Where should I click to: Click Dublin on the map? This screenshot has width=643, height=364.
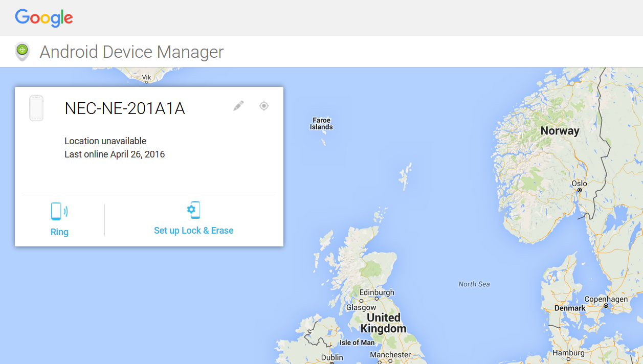pyautogui.click(x=332, y=358)
